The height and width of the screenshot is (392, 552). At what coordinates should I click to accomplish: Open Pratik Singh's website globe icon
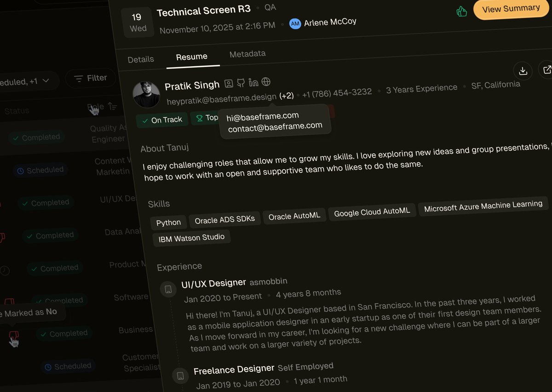point(266,82)
